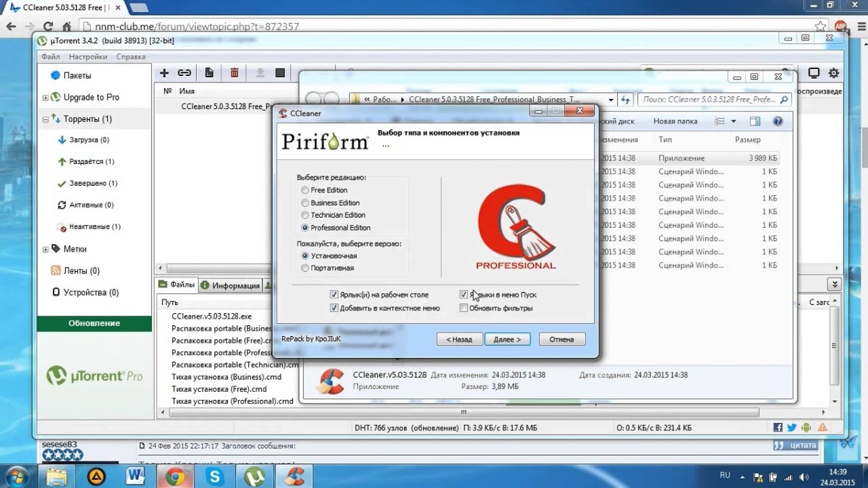Switch to the Файлы tab in µTorrent

176,285
